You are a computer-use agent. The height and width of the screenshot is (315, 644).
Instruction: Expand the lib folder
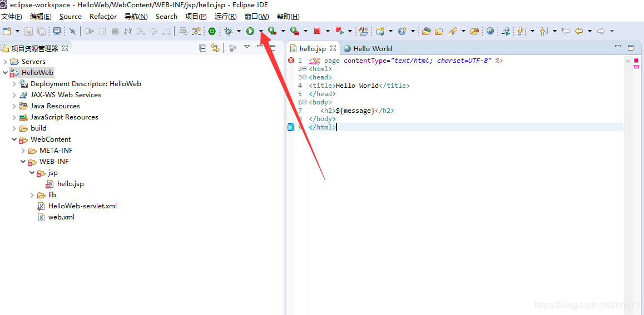(x=32, y=195)
